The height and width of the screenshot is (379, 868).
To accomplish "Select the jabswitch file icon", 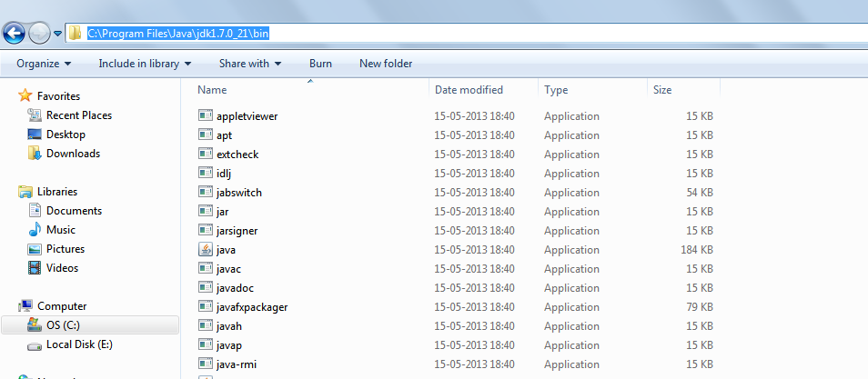I will [x=206, y=192].
